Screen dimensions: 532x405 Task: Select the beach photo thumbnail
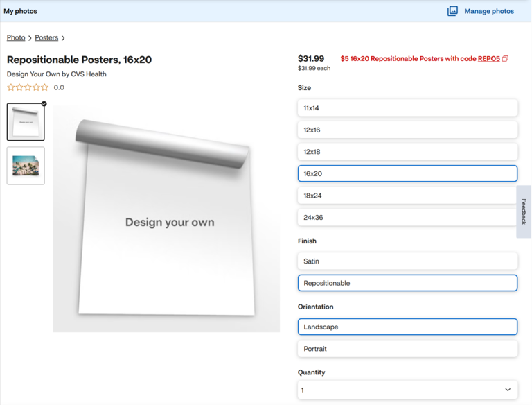[x=26, y=166]
